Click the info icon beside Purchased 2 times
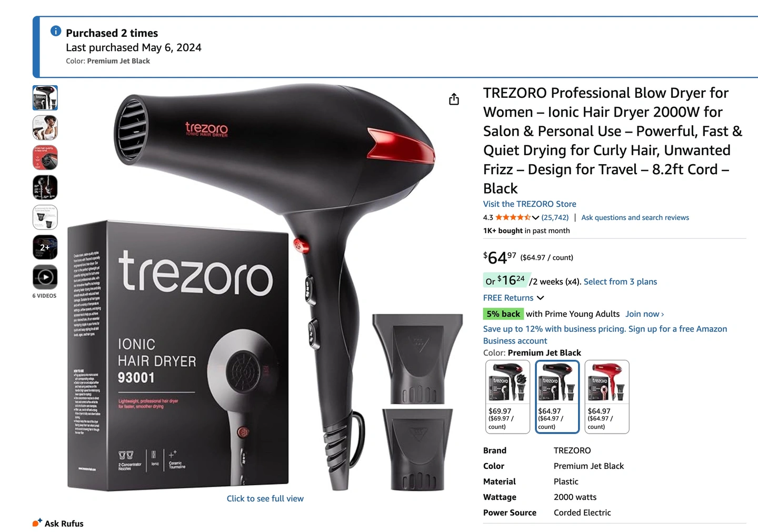This screenshot has width=758, height=532. [x=56, y=31]
